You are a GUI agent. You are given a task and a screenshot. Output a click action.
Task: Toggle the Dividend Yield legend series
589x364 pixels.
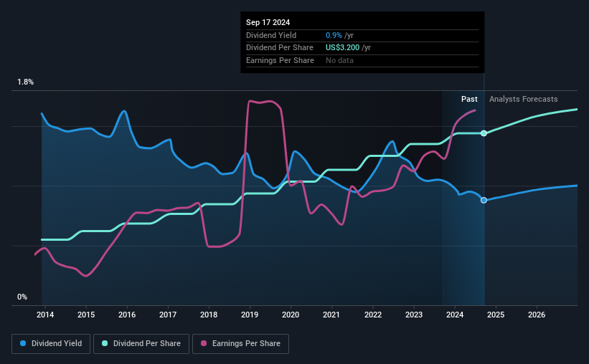tap(51, 344)
